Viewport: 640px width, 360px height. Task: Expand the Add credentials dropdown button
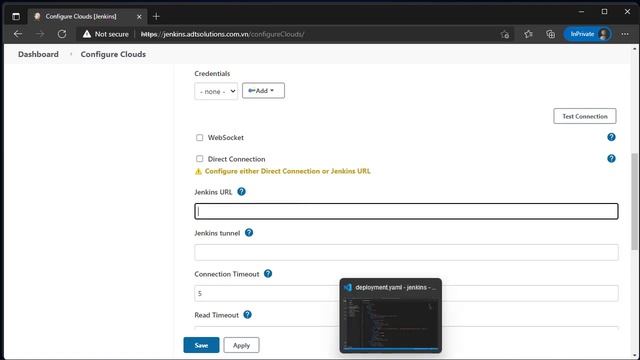tap(263, 91)
